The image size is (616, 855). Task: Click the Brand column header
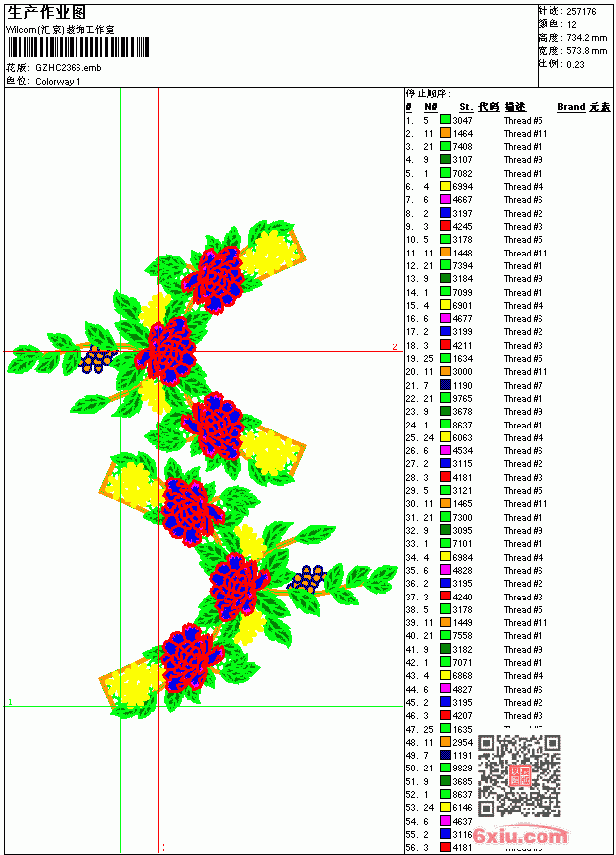[570, 107]
